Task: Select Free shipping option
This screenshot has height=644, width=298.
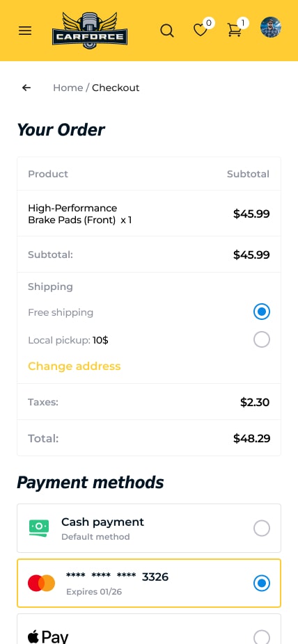Action: tap(262, 312)
